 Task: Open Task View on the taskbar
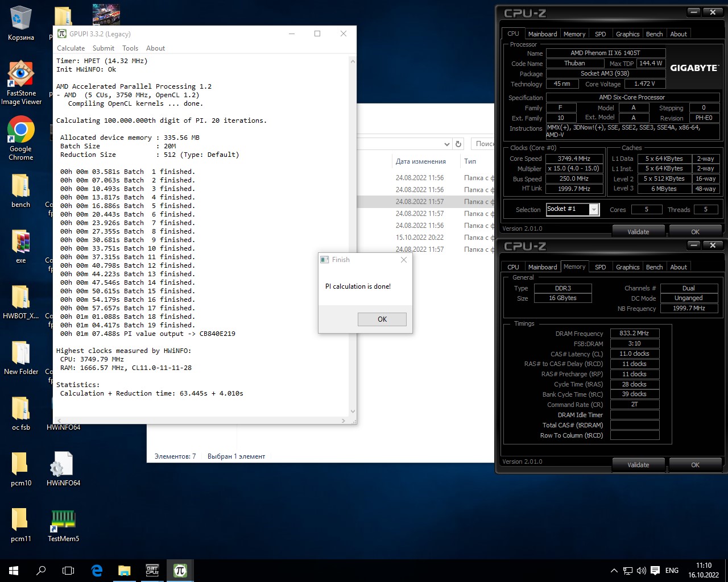click(68, 571)
